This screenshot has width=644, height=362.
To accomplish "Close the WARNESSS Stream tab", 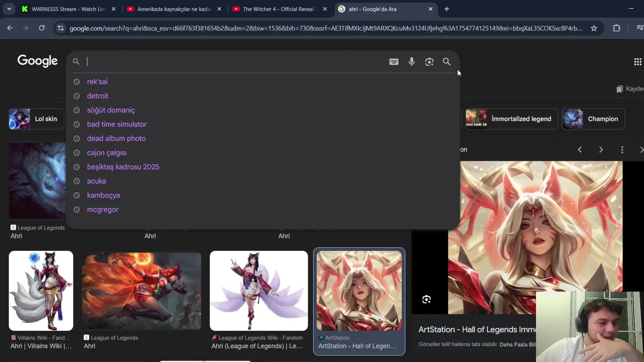I will click(x=113, y=9).
